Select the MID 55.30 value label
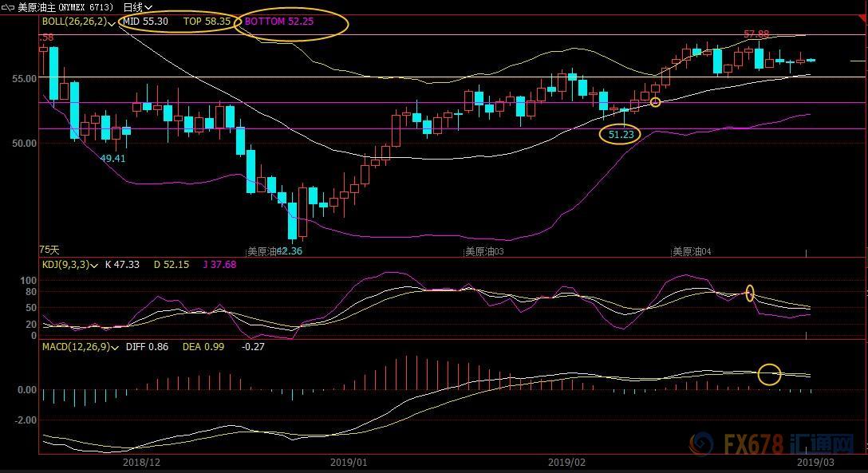Image resolution: width=868 pixels, height=473 pixels. pos(145,22)
